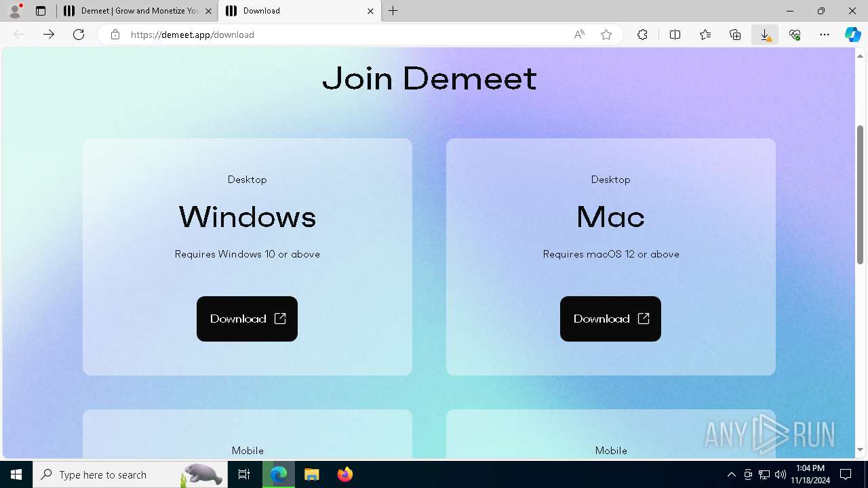Select Microsoft Edge in the taskbar
Viewport: 868px width, 488px height.
(x=279, y=474)
